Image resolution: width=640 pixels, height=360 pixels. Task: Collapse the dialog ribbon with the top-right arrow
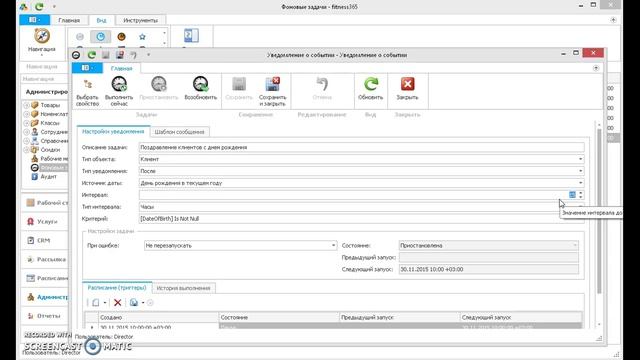point(596,68)
